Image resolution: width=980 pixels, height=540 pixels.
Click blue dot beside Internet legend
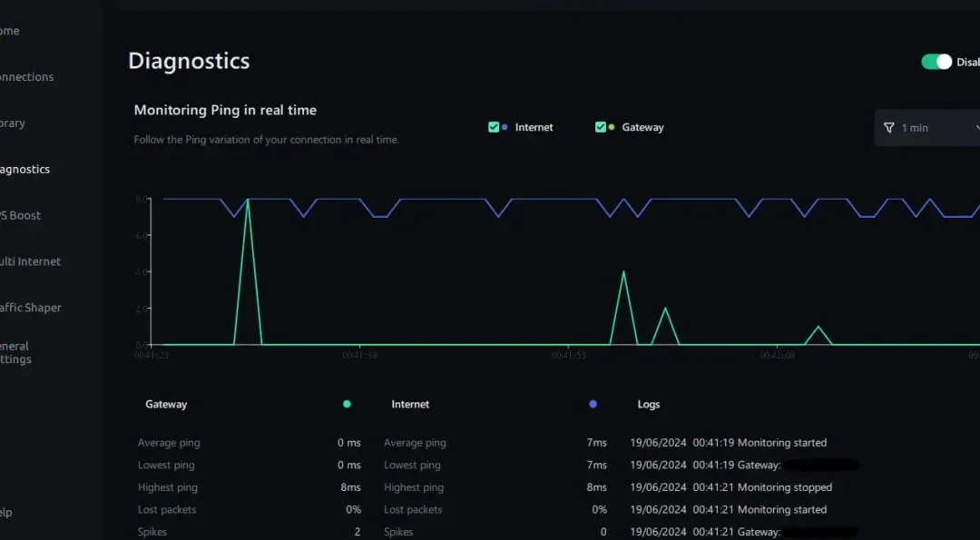coord(505,127)
